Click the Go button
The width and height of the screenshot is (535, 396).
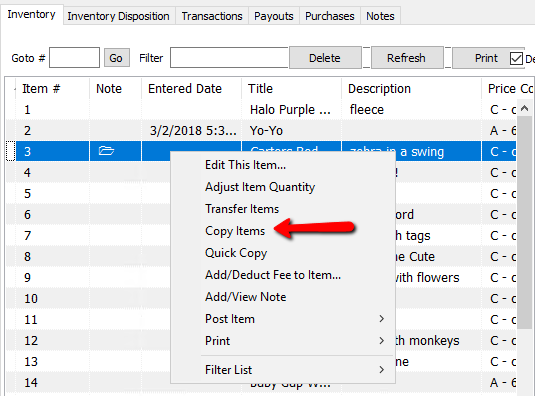[x=116, y=58]
